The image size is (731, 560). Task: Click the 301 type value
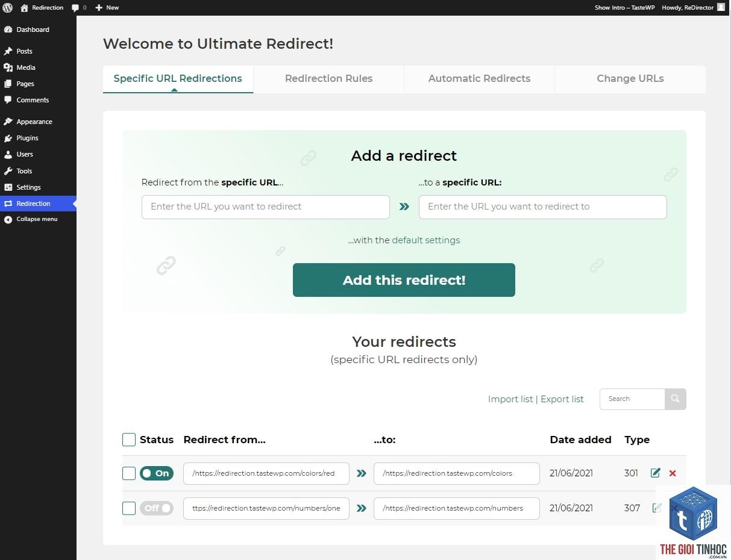(x=631, y=473)
